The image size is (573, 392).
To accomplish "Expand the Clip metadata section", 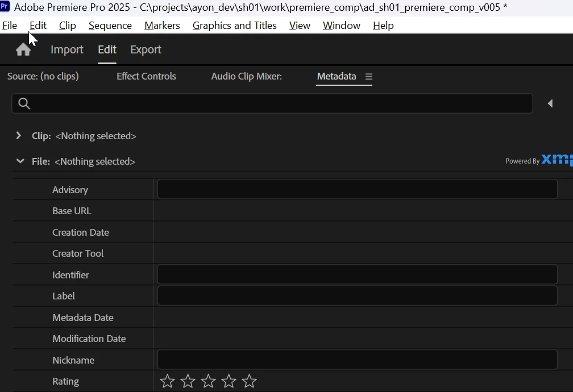I will [19, 136].
